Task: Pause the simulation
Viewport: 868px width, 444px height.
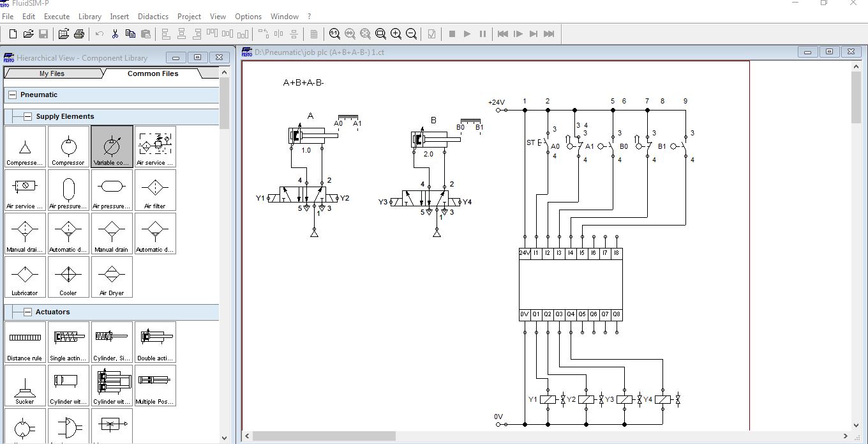Action: coord(483,34)
